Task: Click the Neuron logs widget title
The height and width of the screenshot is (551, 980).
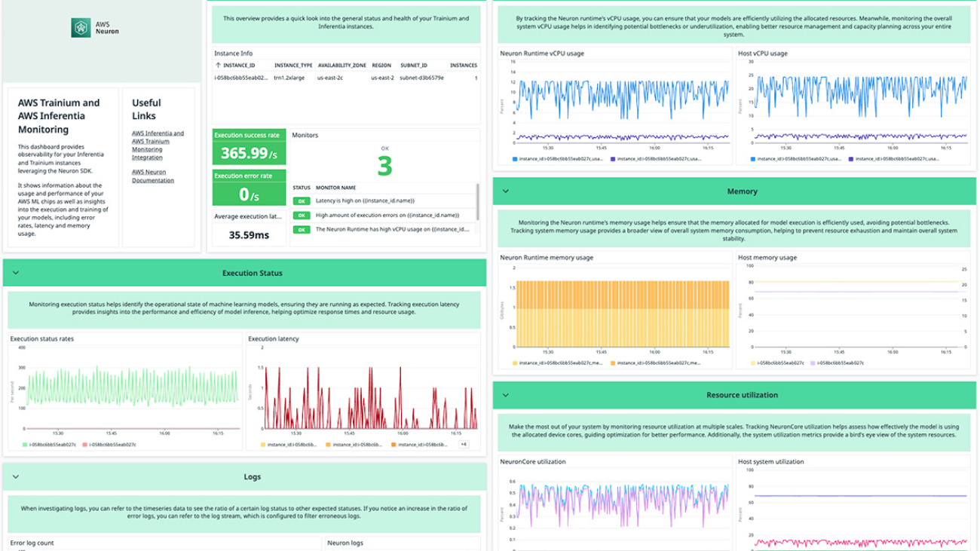Action: pyautogui.click(x=345, y=543)
